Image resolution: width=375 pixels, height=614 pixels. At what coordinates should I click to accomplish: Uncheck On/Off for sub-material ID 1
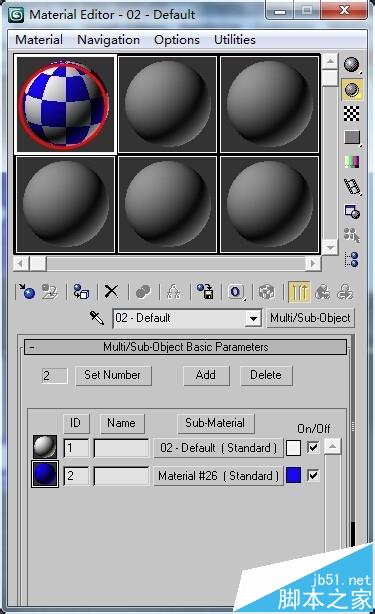[x=313, y=447]
